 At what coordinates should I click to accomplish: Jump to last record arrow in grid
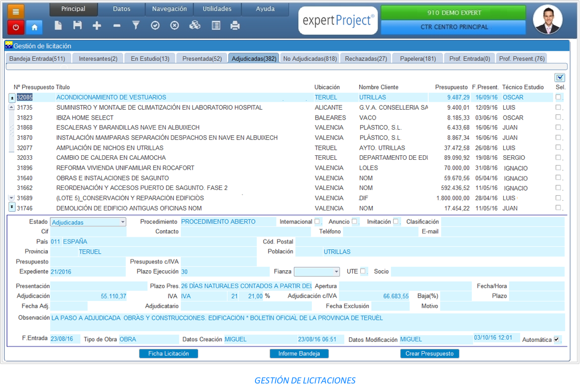[12, 207]
